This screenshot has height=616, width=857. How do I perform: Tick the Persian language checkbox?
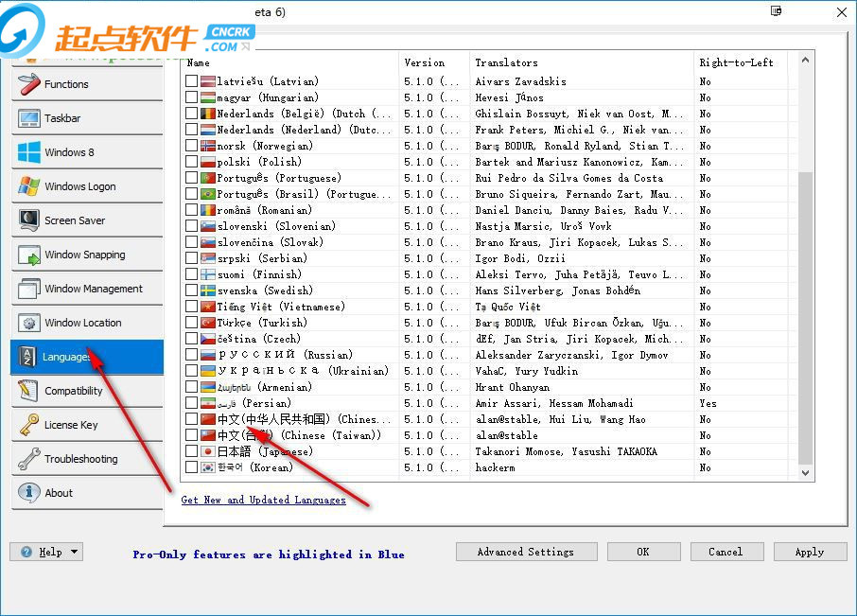pyautogui.click(x=191, y=403)
